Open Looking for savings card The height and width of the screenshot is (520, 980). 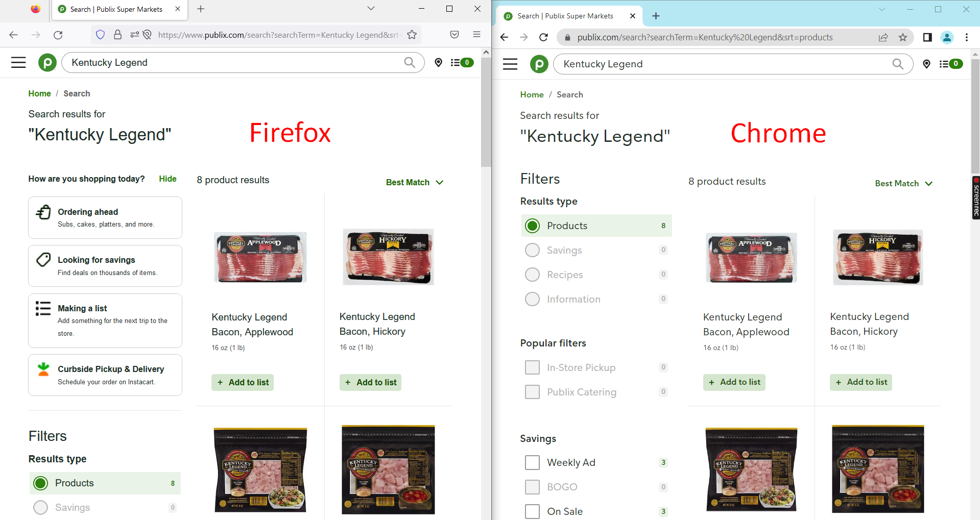coord(105,266)
